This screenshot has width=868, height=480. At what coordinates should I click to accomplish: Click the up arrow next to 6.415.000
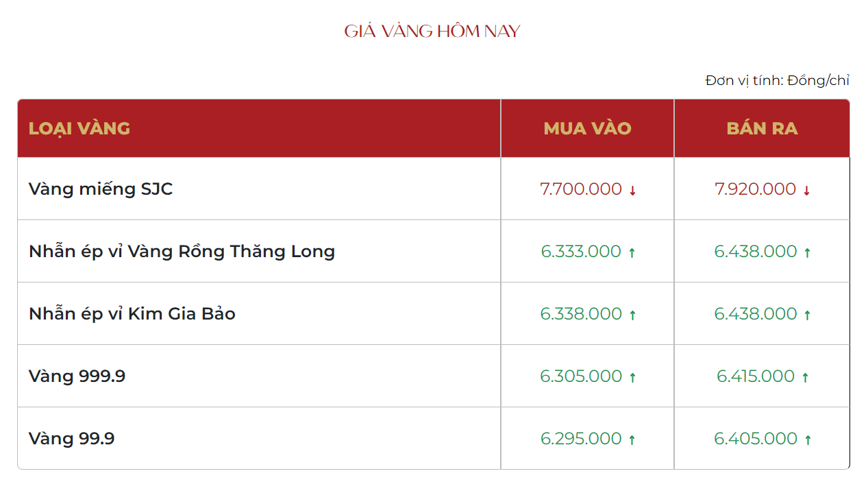[x=805, y=377]
